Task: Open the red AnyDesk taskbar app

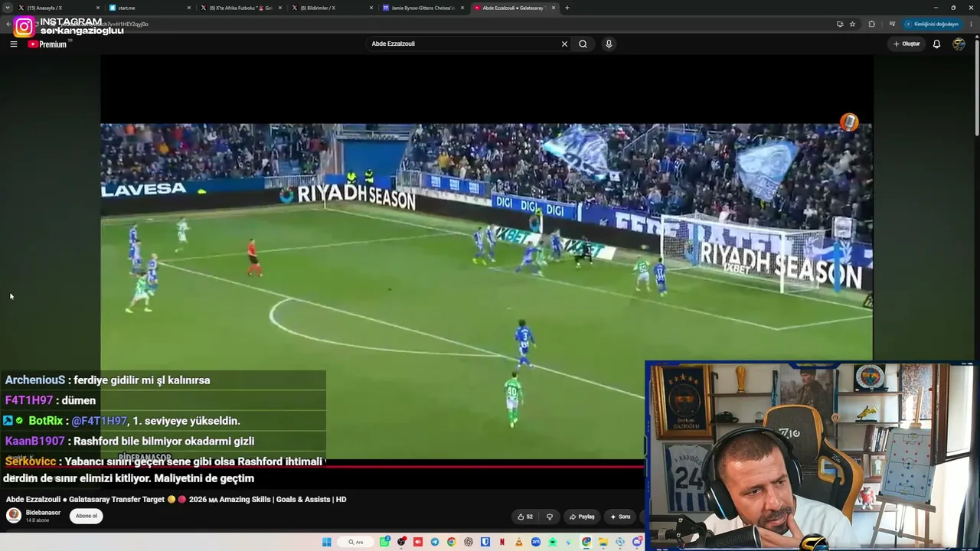Action: [x=418, y=542]
